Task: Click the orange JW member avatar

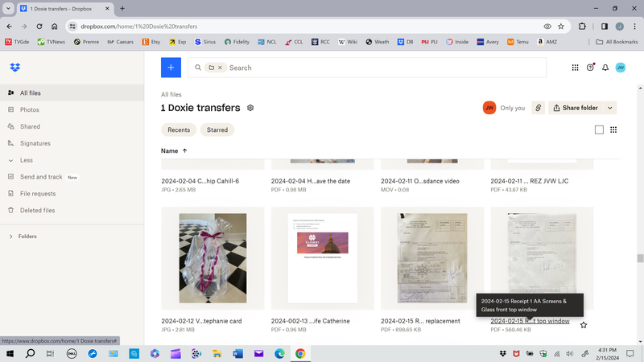Action: click(x=489, y=108)
